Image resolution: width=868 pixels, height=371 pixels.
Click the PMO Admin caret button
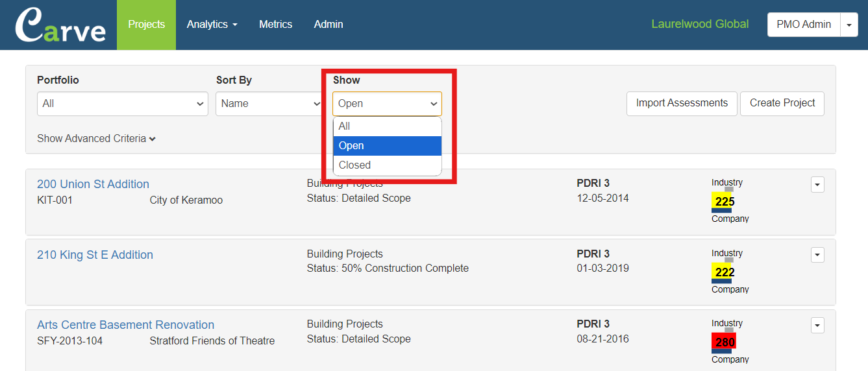[849, 25]
